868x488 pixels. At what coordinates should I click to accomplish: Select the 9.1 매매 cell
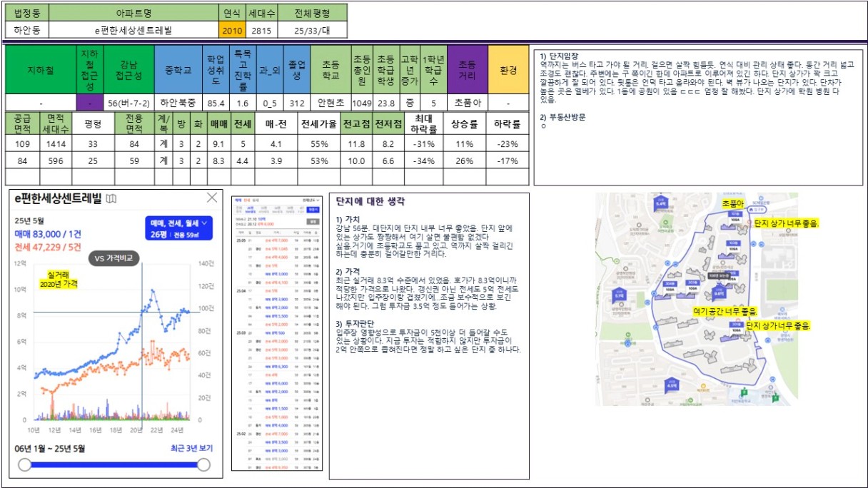pos(218,144)
